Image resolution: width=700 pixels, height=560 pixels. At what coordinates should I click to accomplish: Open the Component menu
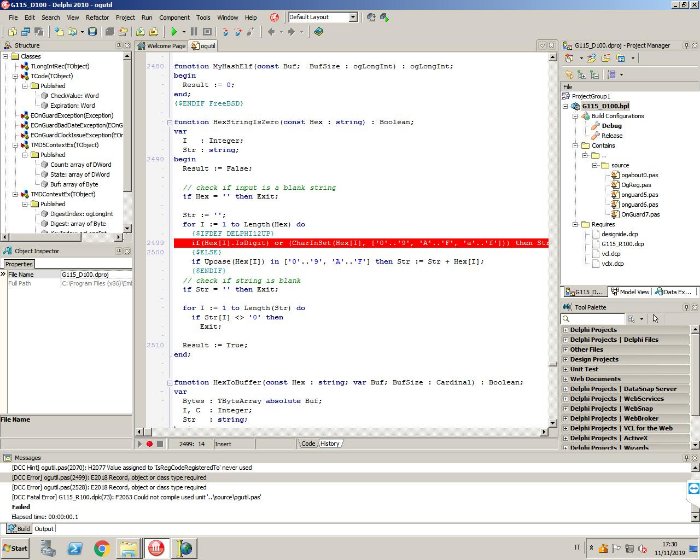pyautogui.click(x=175, y=17)
